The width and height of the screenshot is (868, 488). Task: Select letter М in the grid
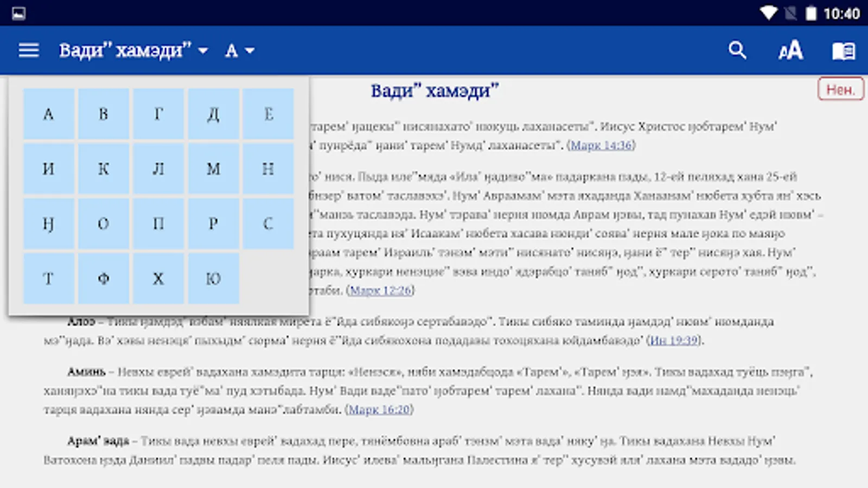coord(213,169)
